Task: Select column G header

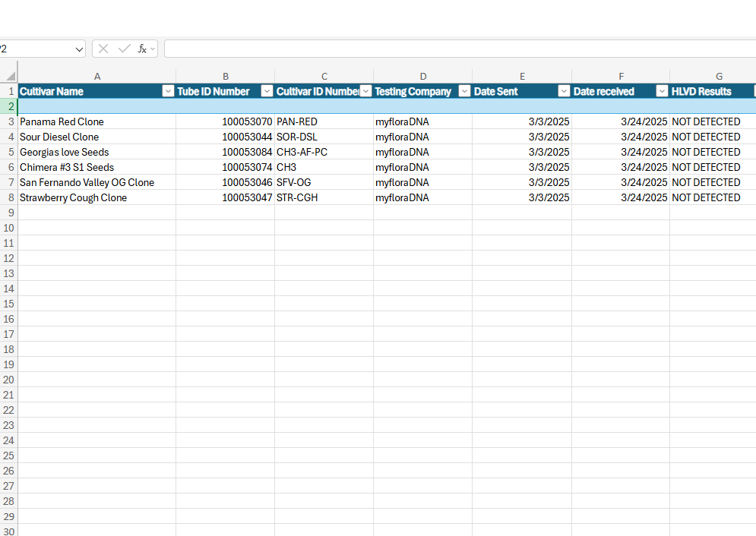Action: (719, 76)
